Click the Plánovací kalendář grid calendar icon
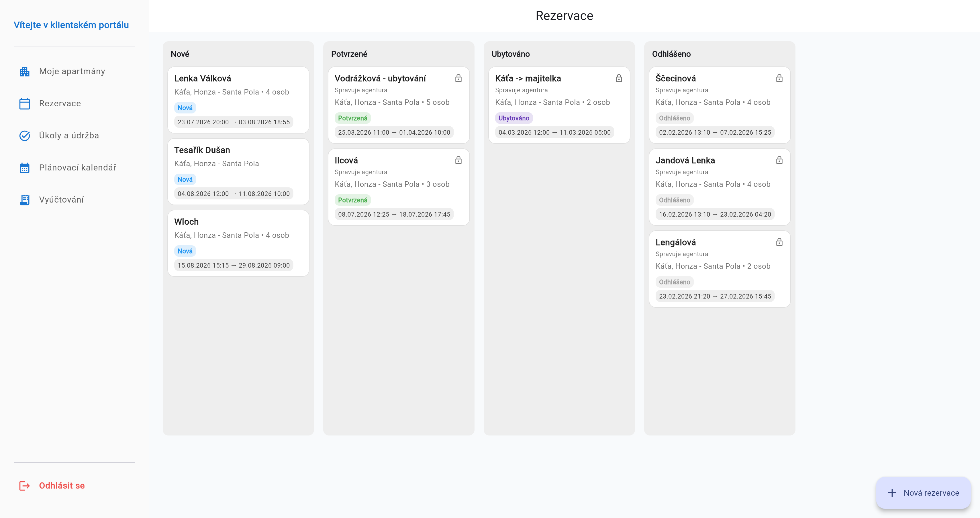980x518 pixels. click(x=24, y=168)
